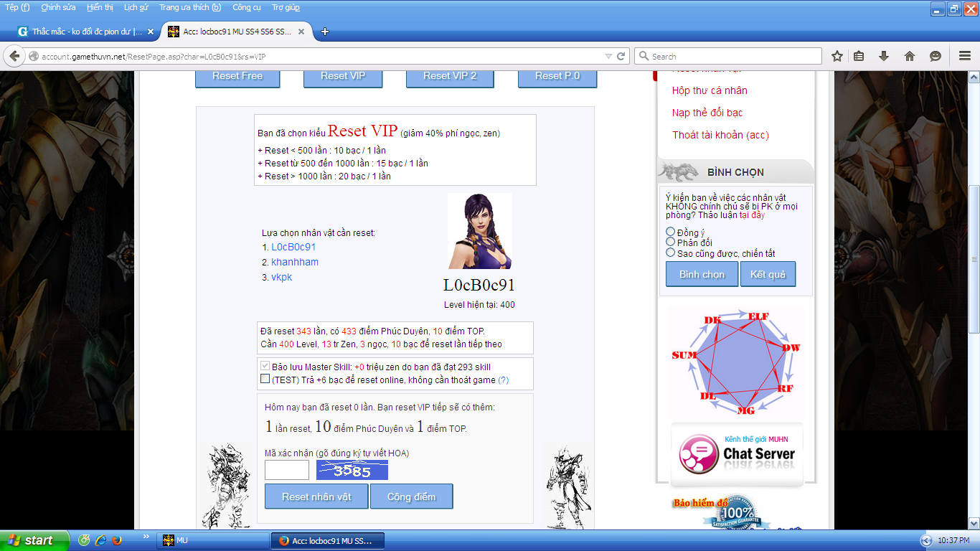980x551 pixels.
Task: Open the Trang ưa thích menu
Action: click(x=190, y=7)
